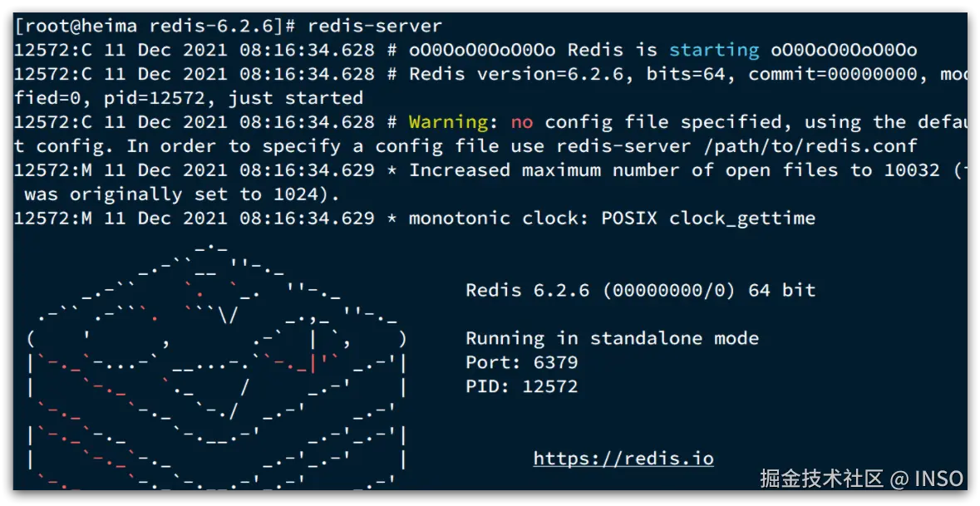Viewport: 980px width, 506px height.
Task: Open the https://redis.io link
Action: [x=623, y=459]
